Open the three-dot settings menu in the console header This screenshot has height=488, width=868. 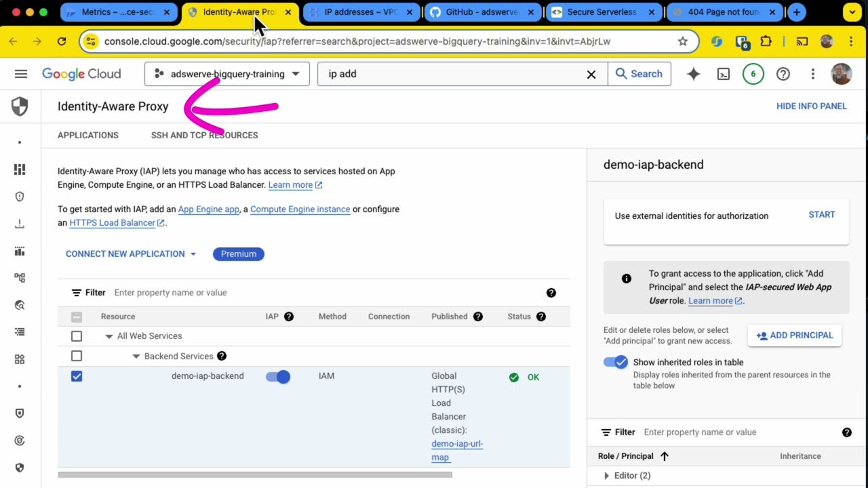[x=812, y=74]
